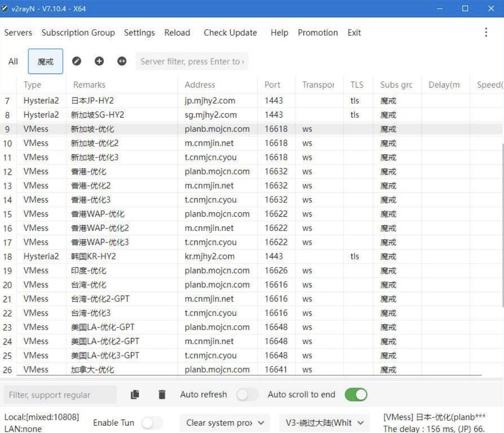Toggle the Auto refresh switch
This screenshot has height=433, width=504.
(x=247, y=395)
